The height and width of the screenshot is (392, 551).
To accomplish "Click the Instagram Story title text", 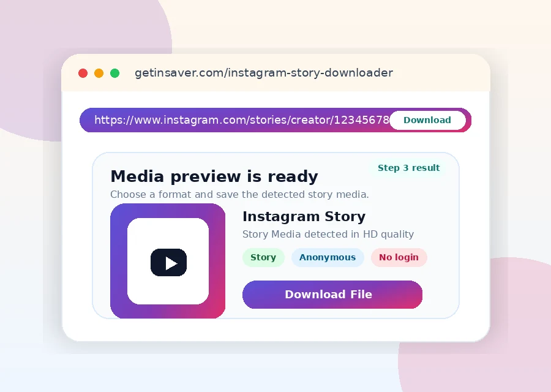I will 304,217.
